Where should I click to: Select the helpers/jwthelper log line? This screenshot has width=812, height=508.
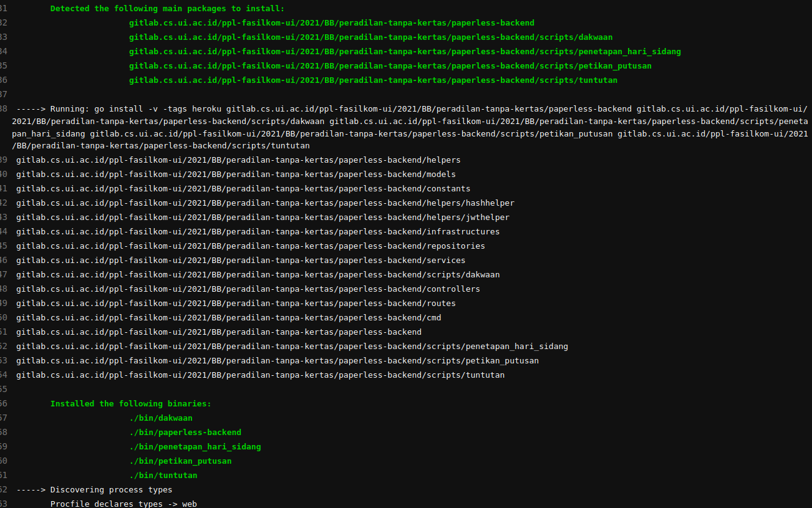pyautogui.click(x=263, y=218)
